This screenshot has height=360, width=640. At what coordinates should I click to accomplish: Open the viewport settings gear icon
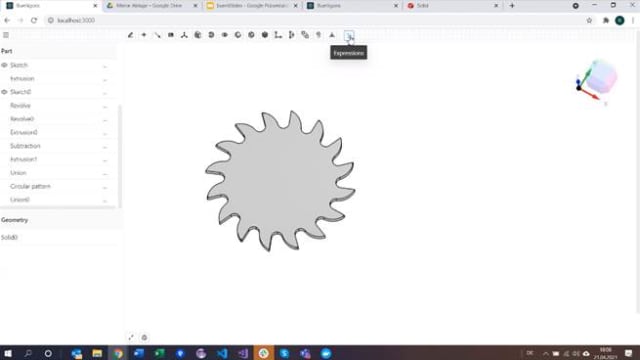click(144, 338)
